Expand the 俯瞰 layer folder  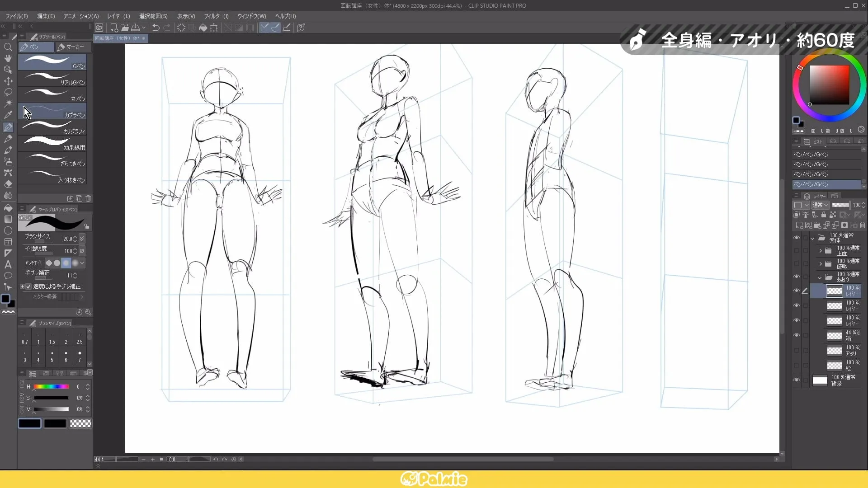[x=821, y=264]
